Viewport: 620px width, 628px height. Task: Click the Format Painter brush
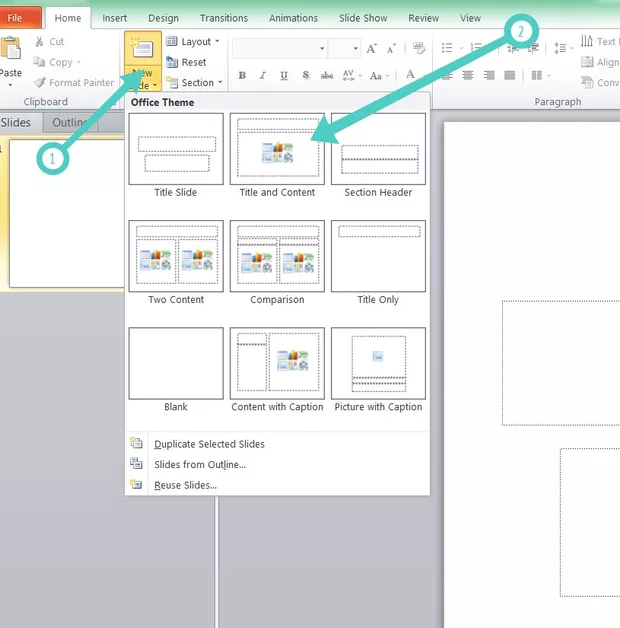(x=39, y=83)
